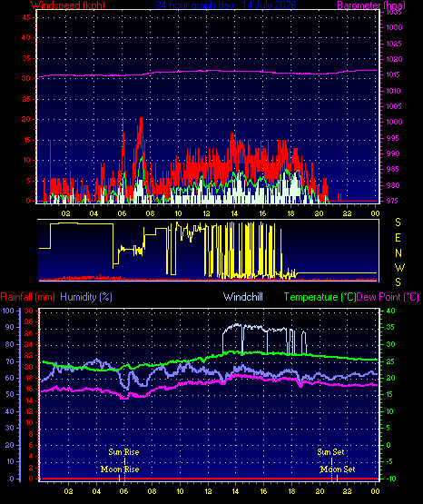Click the 'Windspeed (kph)' axis title
This screenshot has width=423, height=504.
pos(68,5)
